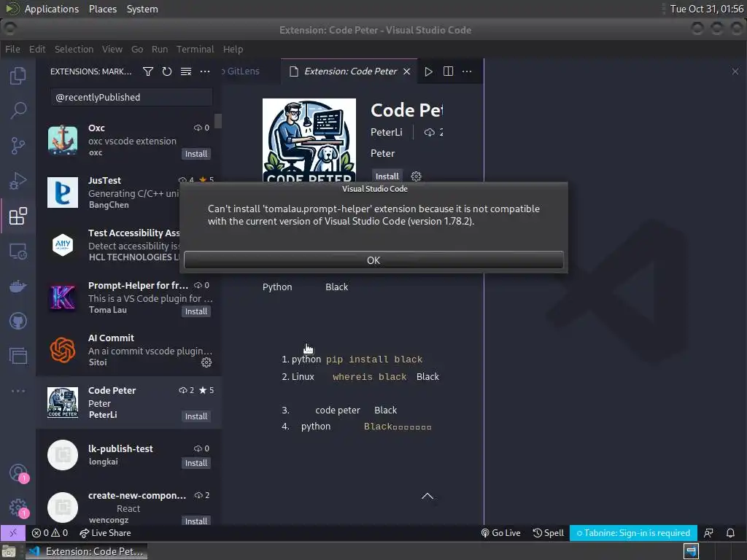Open the manage gear for AI Commit
Screen dimensions: 747x560
pos(206,362)
